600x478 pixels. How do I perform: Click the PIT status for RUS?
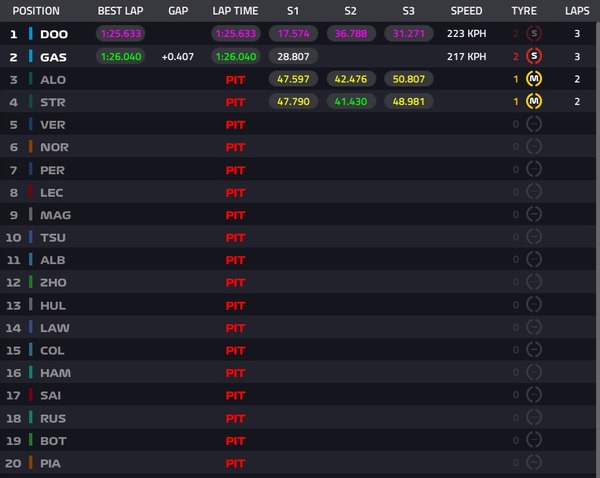coord(235,418)
